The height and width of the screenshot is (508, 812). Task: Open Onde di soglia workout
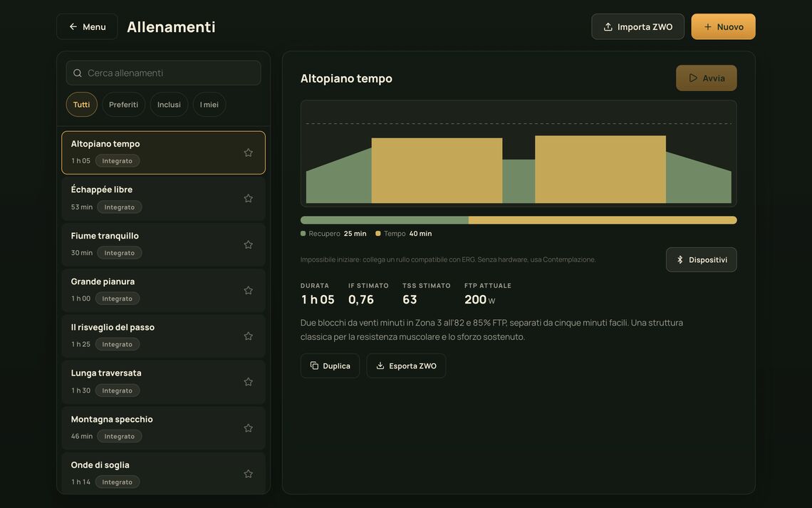[163, 473]
